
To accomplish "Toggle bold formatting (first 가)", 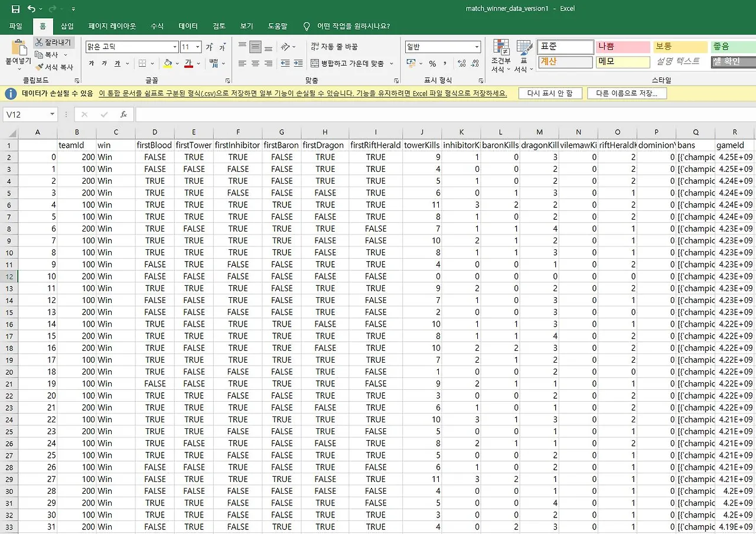I will pyautogui.click(x=92, y=63).
